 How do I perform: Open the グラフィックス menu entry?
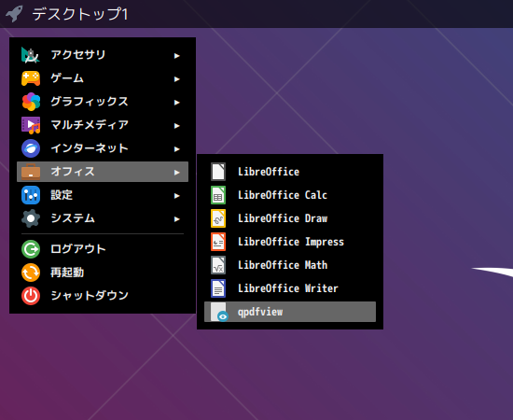coord(103,102)
